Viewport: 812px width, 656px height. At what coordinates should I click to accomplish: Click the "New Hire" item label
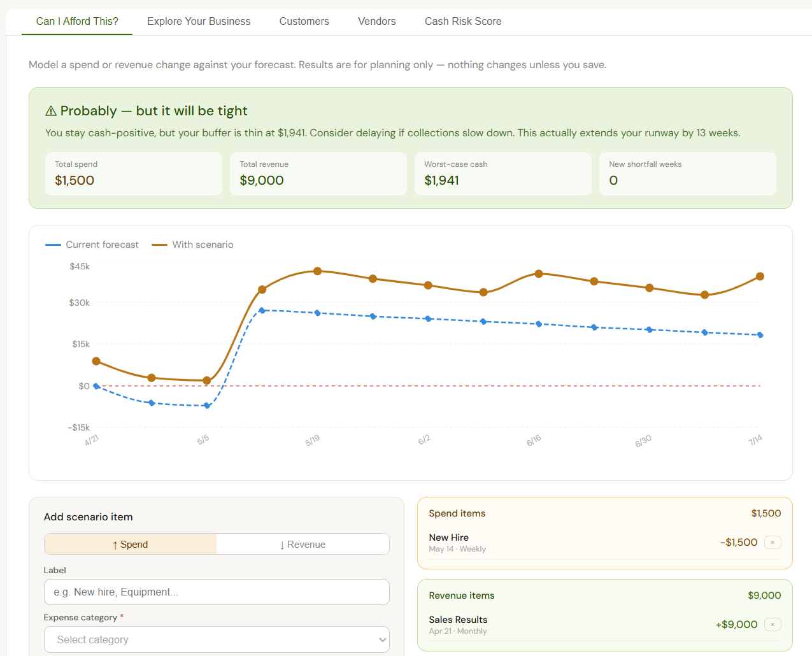tap(449, 538)
